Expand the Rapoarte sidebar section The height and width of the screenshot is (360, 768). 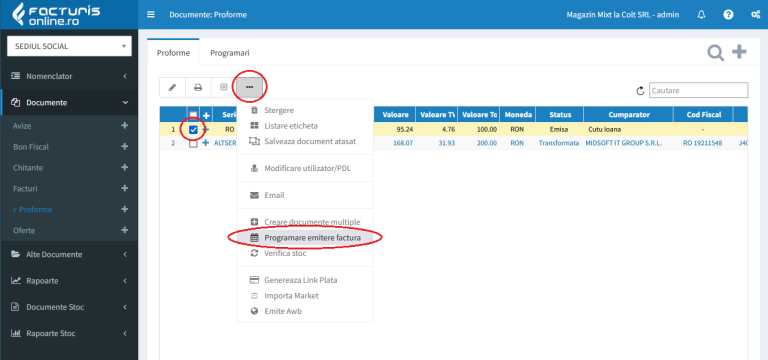click(69, 281)
